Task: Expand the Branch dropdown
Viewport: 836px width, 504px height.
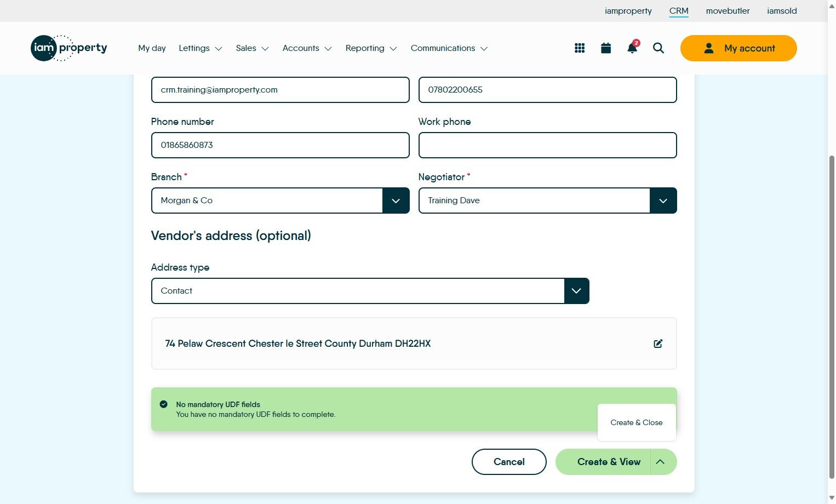Action: 396,201
